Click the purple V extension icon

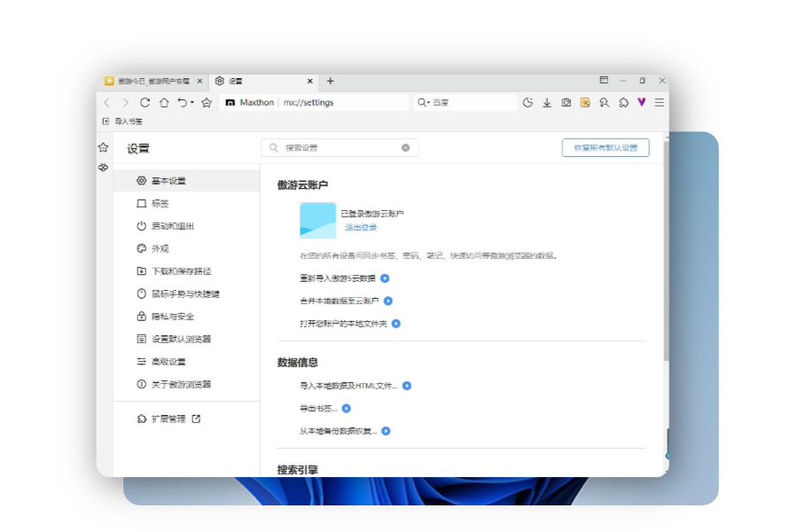tap(641, 102)
